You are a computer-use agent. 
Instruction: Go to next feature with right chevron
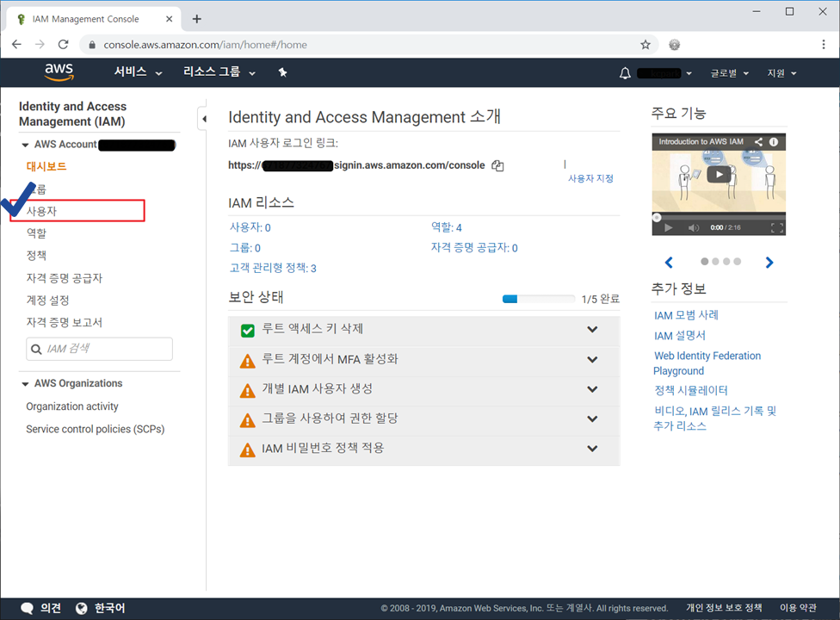(x=769, y=262)
